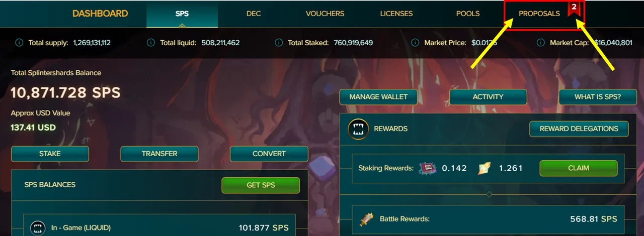Click the In-Game Liquid balance icon
Viewport: 644px width, 236px height.
tap(38, 228)
